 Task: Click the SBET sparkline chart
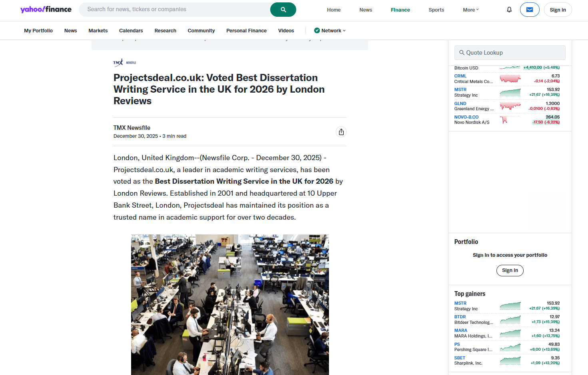tap(510, 361)
